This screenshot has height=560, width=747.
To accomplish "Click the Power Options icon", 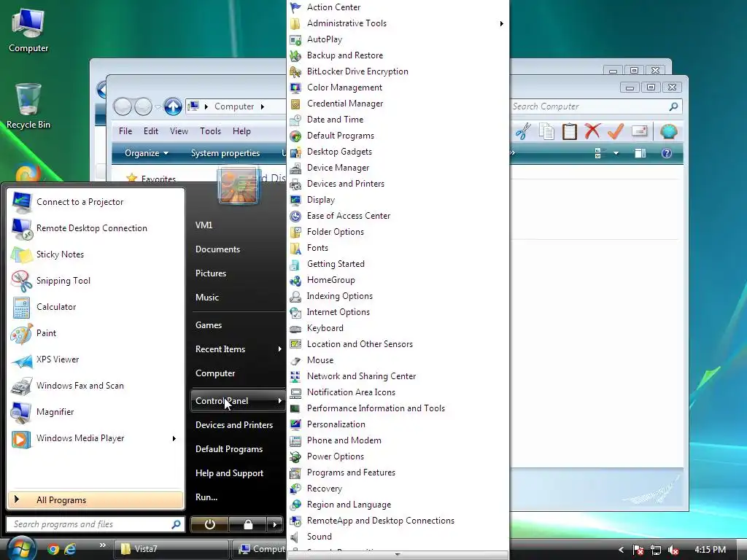I will 295,456.
